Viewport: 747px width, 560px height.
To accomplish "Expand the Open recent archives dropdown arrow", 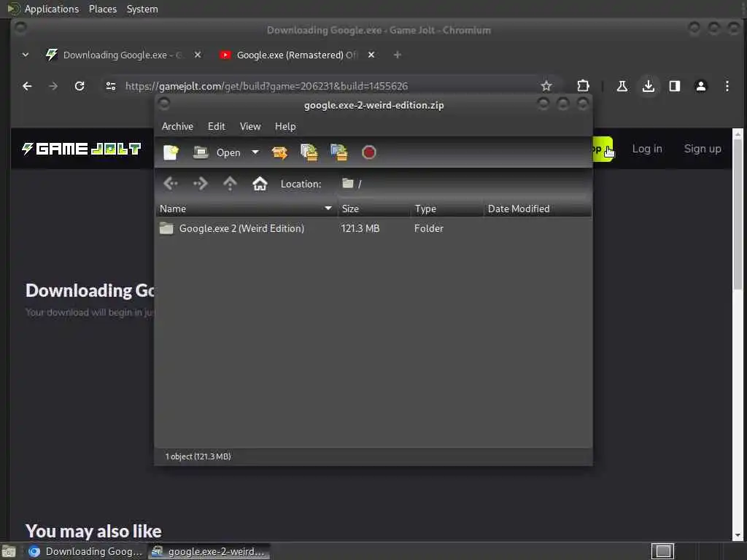I will [x=255, y=152].
